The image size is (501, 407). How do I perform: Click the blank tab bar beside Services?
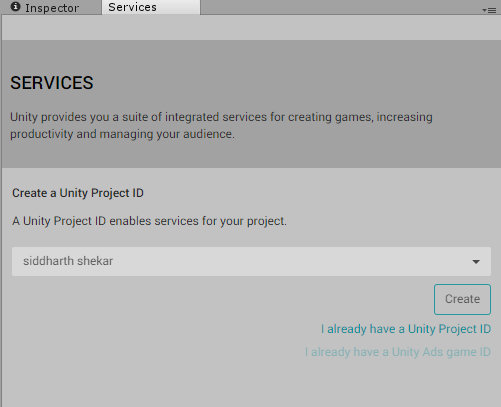(340, 7)
